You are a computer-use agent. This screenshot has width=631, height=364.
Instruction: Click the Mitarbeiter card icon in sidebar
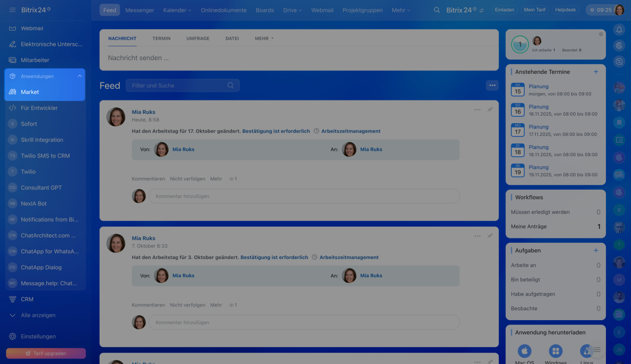click(x=13, y=60)
